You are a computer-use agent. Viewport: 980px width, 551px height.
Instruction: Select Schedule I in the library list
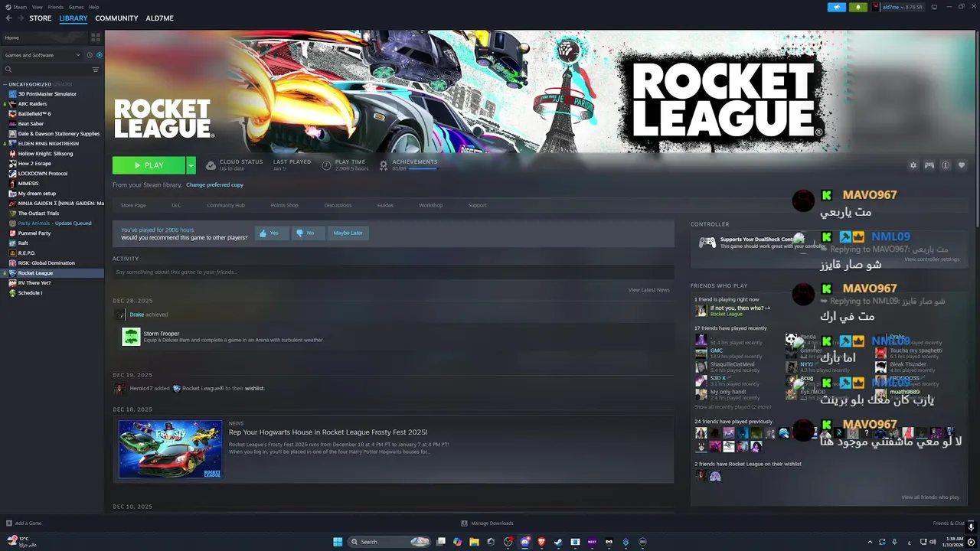click(30, 293)
